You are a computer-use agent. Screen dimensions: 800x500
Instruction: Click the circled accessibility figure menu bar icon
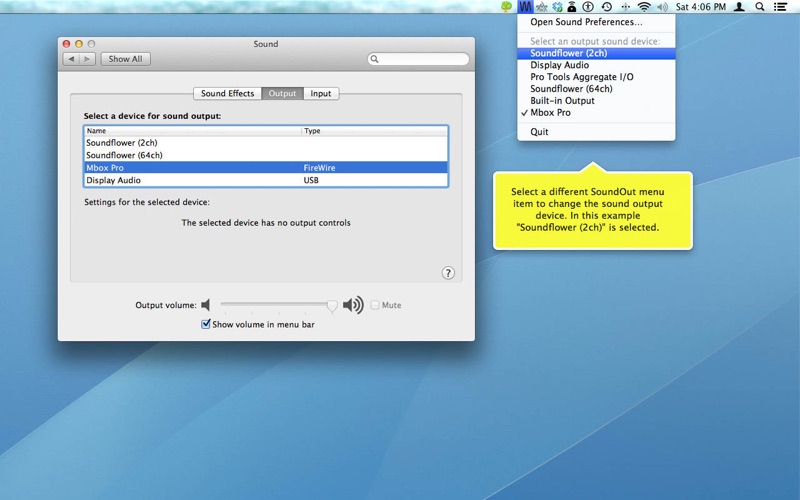(588, 7)
